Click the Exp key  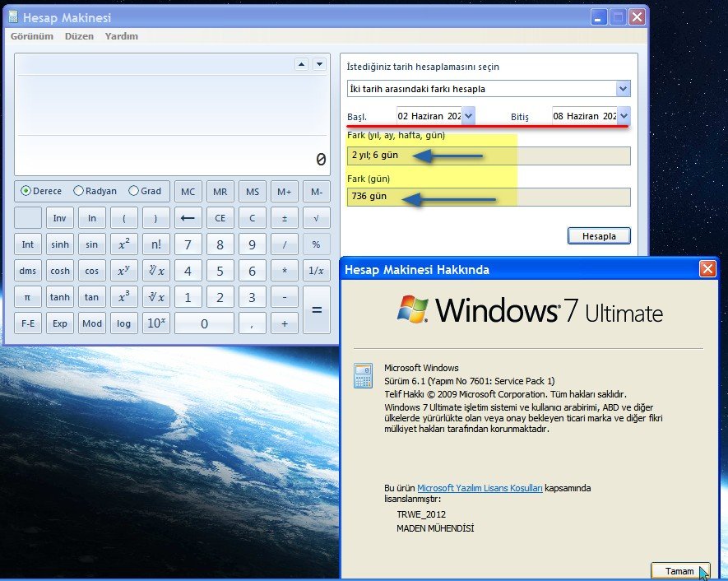click(x=60, y=323)
